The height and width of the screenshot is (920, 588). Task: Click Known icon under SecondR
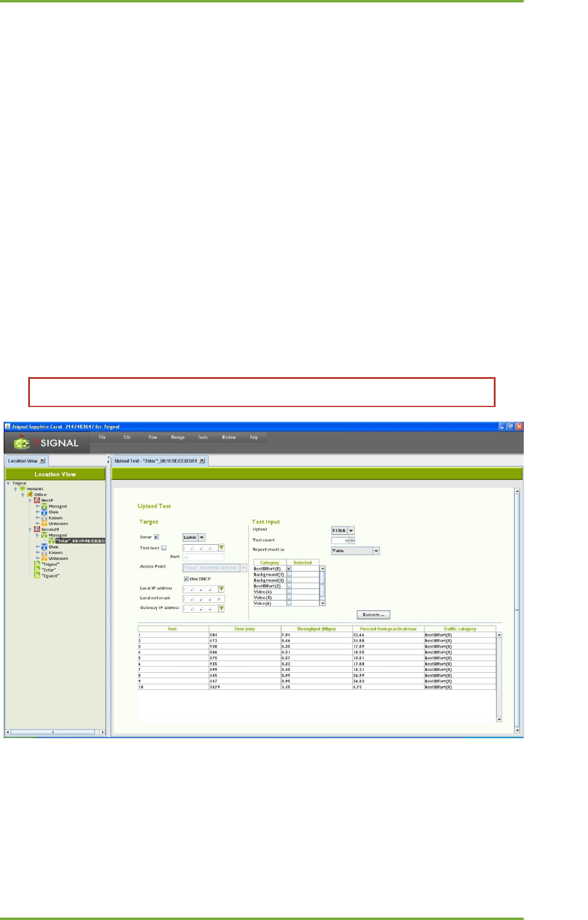44,553
